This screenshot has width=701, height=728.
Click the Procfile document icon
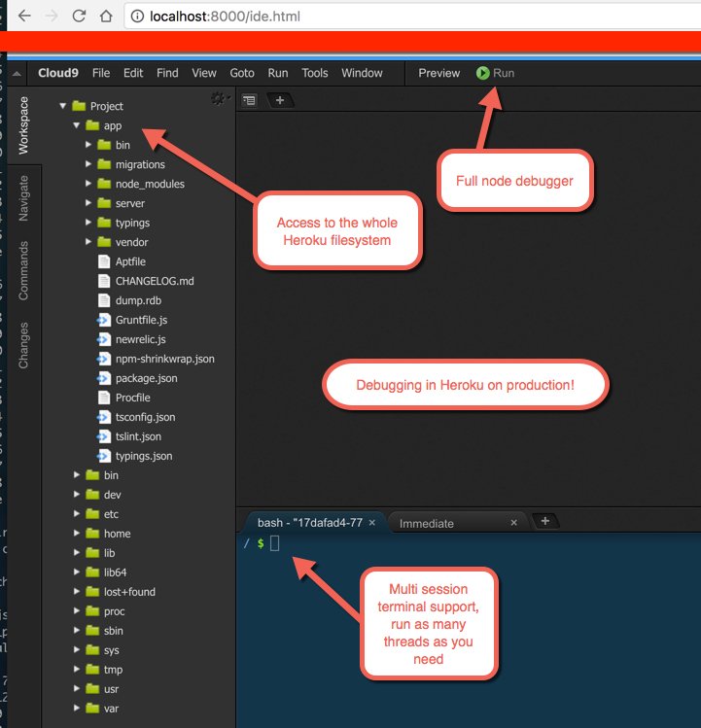tap(104, 398)
